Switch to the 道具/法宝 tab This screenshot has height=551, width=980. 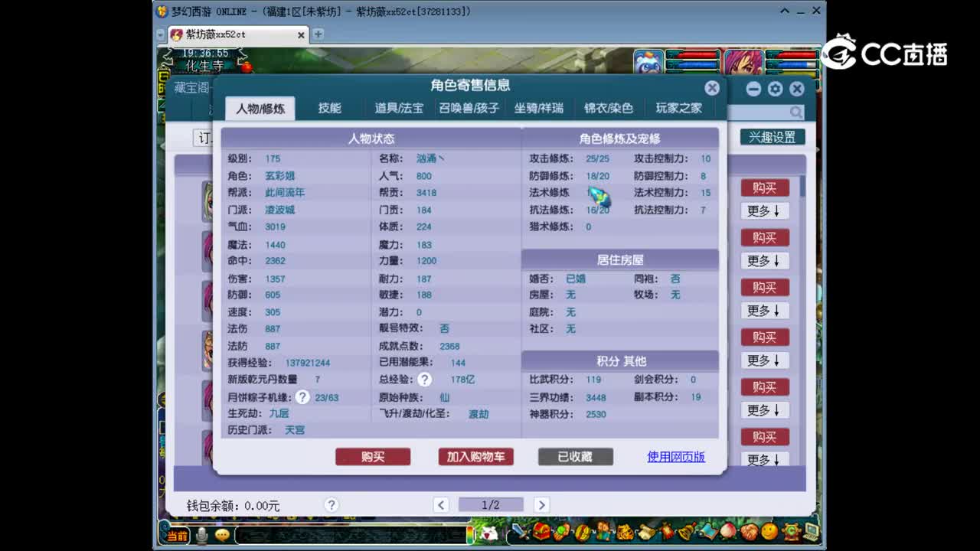tap(399, 108)
